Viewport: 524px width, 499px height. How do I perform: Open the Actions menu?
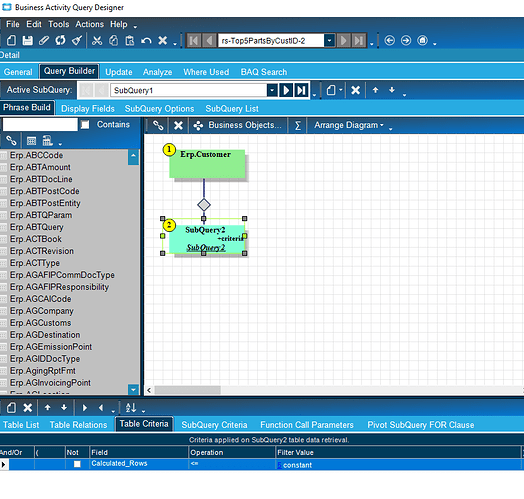[x=90, y=24]
